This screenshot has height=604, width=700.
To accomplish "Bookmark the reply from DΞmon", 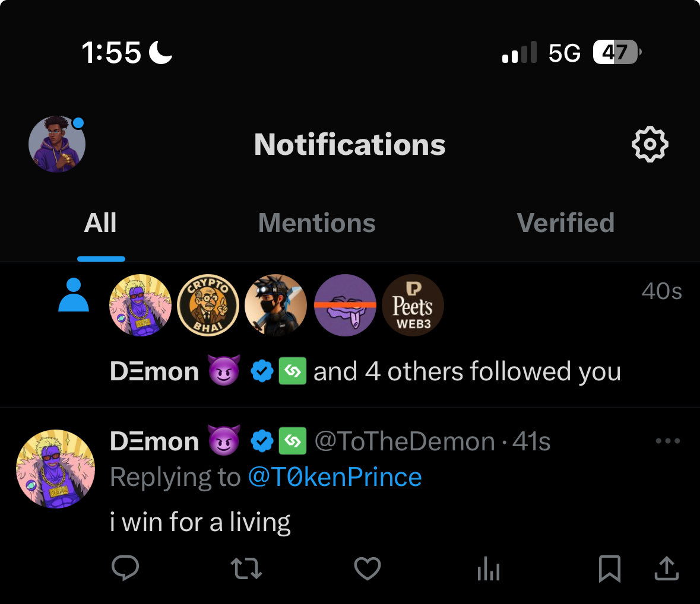I will [x=610, y=568].
